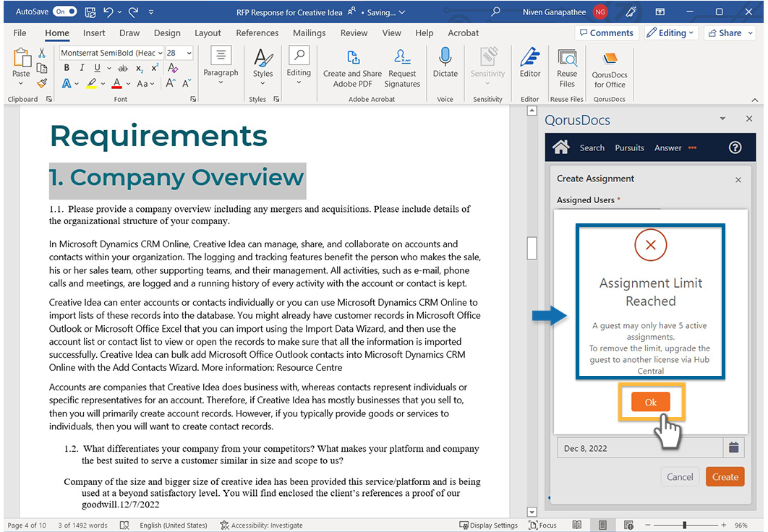This screenshot has height=532, width=768.
Task: Open the File menu
Action: [x=20, y=33]
